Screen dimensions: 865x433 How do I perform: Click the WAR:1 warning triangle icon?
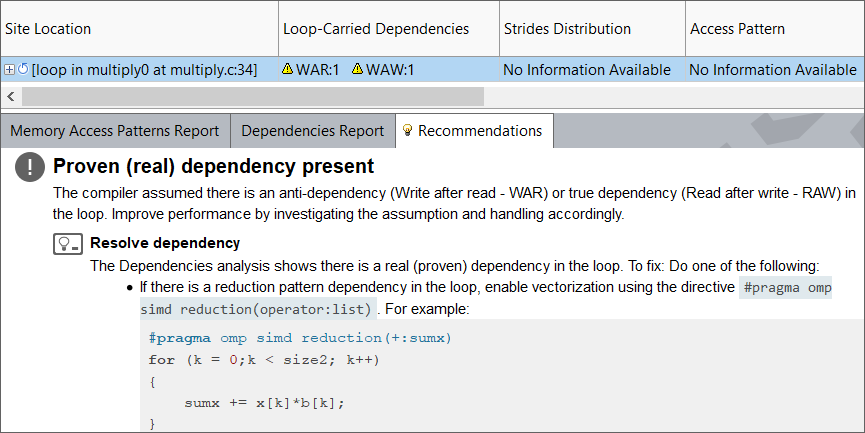288,70
